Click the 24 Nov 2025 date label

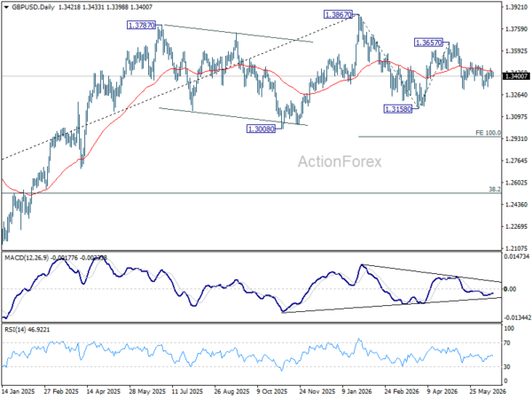(x=317, y=392)
